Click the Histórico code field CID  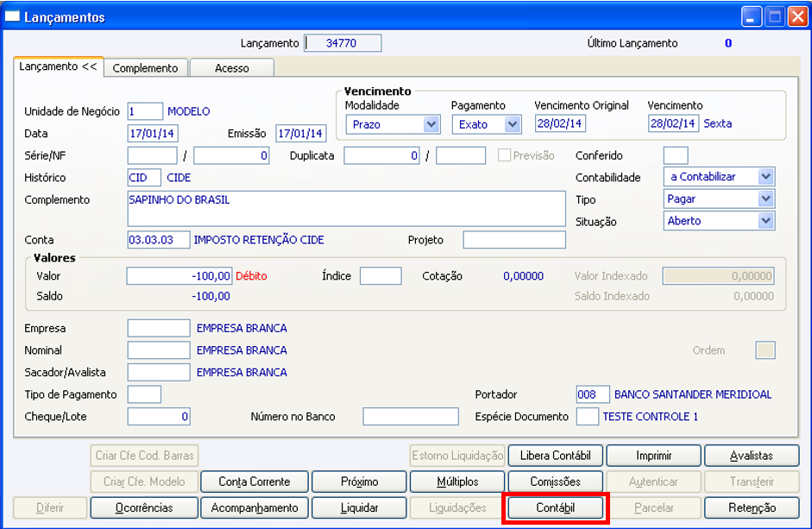(x=144, y=178)
